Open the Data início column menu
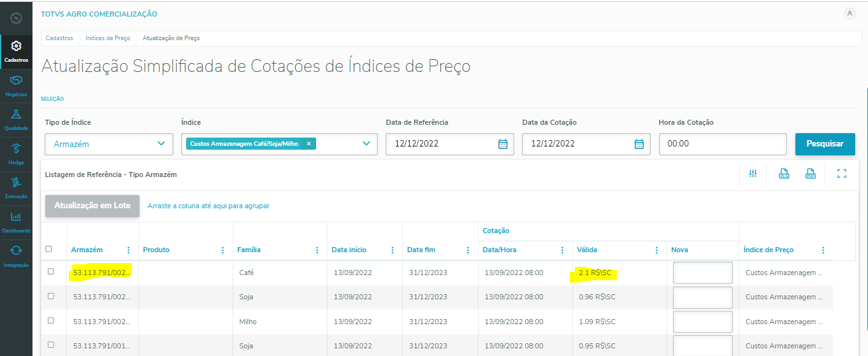The image size is (868, 356). [x=392, y=250]
